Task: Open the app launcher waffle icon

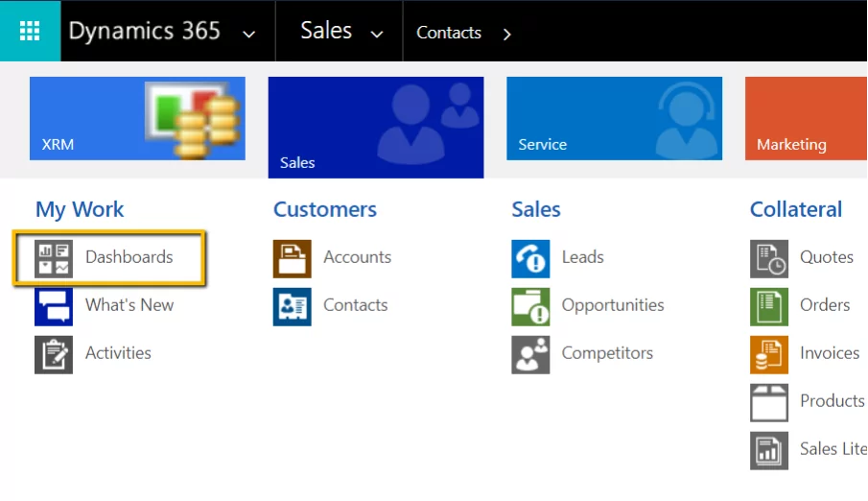Action: pyautogui.click(x=30, y=31)
